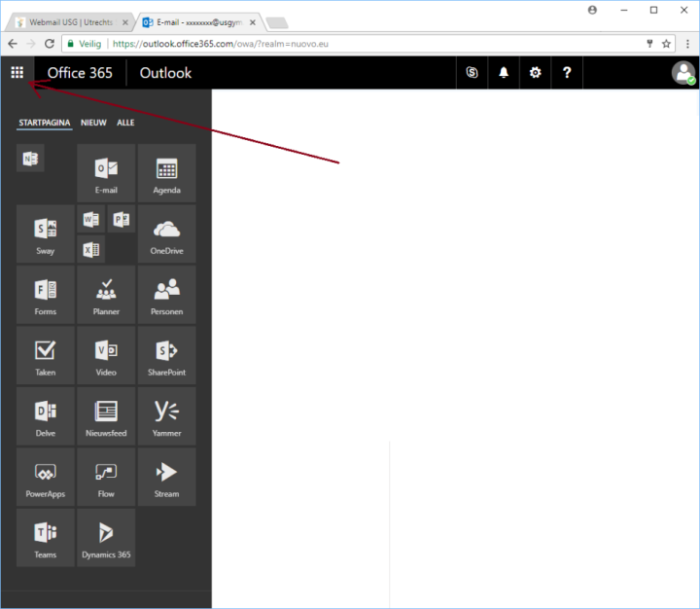
Task: Switch to the ALLE tab
Action: tap(125, 123)
